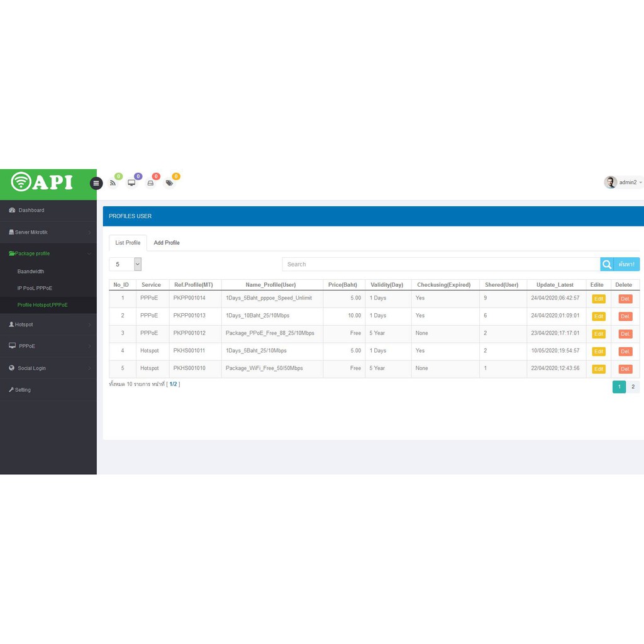Image resolution: width=644 pixels, height=644 pixels.
Task: Expand the Server Mikrotik sidebar menu
Action: pyautogui.click(x=31, y=232)
